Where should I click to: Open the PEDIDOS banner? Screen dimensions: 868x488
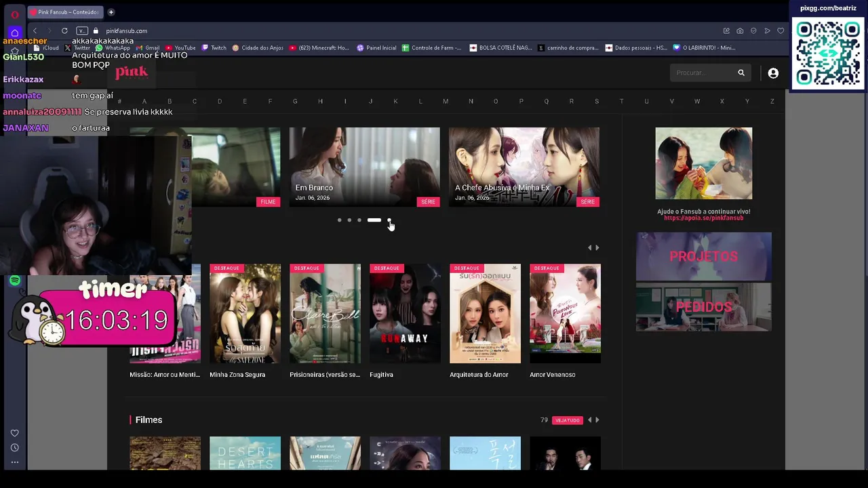pyautogui.click(x=704, y=307)
